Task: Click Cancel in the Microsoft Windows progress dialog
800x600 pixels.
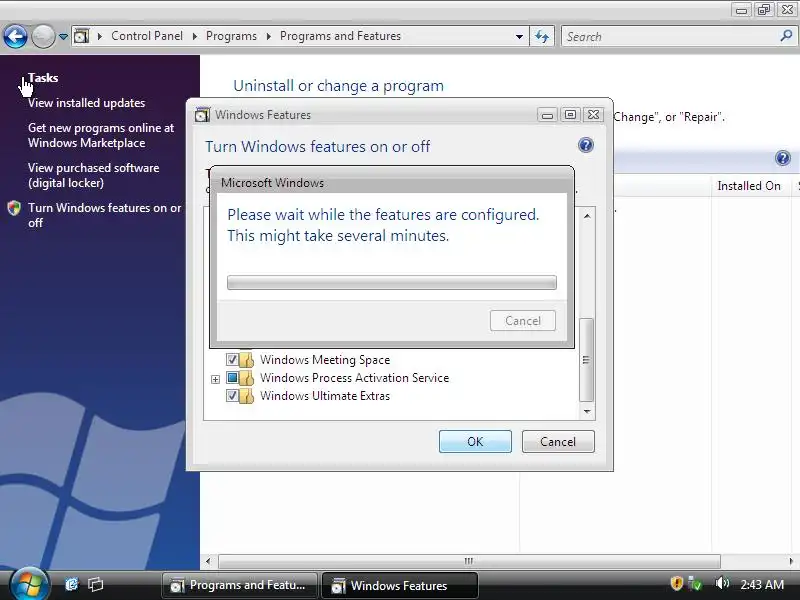Action: tap(523, 321)
